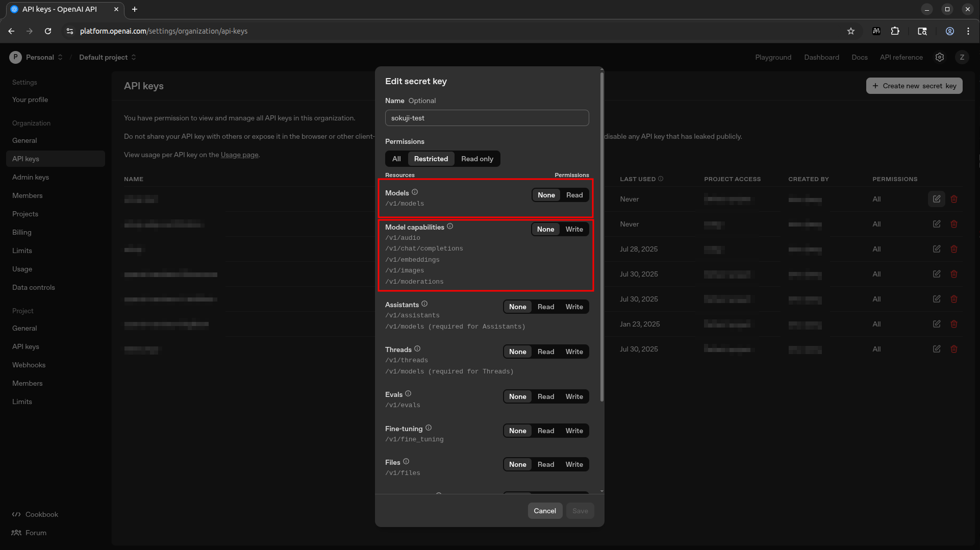Set Assistants permission to Read
The width and height of the screenshot is (980, 550).
(545, 307)
